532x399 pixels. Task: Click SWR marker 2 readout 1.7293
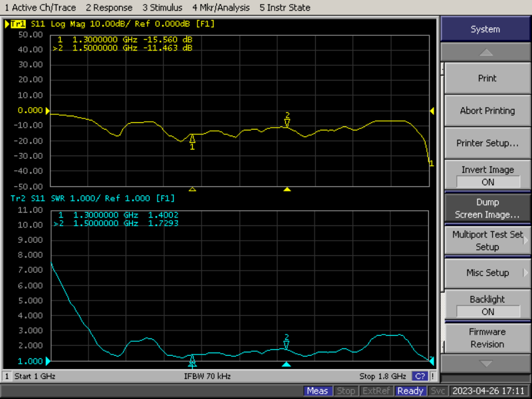tap(163, 223)
